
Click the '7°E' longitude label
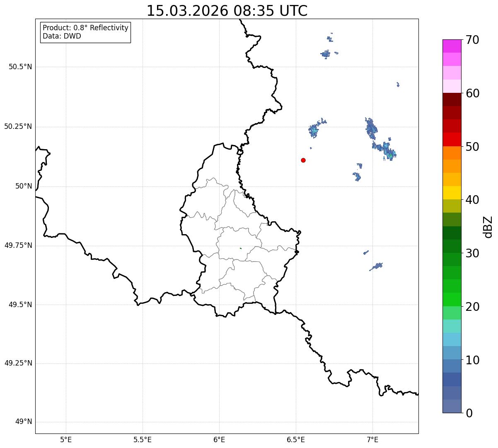click(x=372, y=439)
